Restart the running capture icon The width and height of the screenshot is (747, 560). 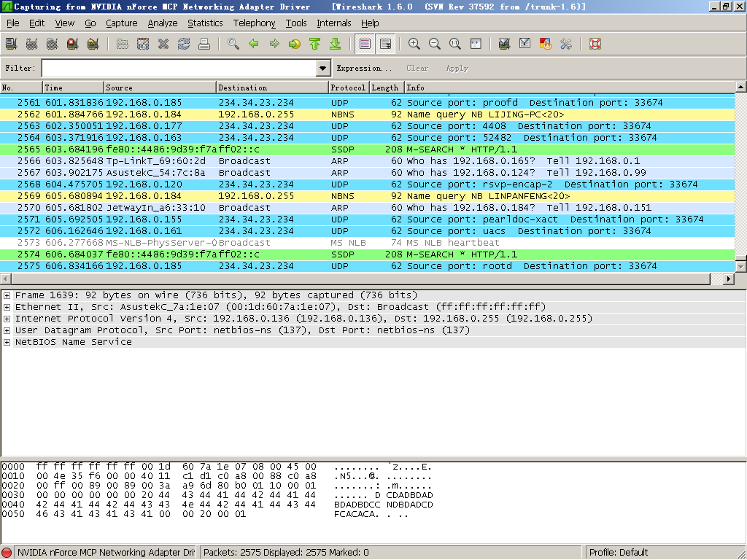pyautogui.click(x=93, y=44)
